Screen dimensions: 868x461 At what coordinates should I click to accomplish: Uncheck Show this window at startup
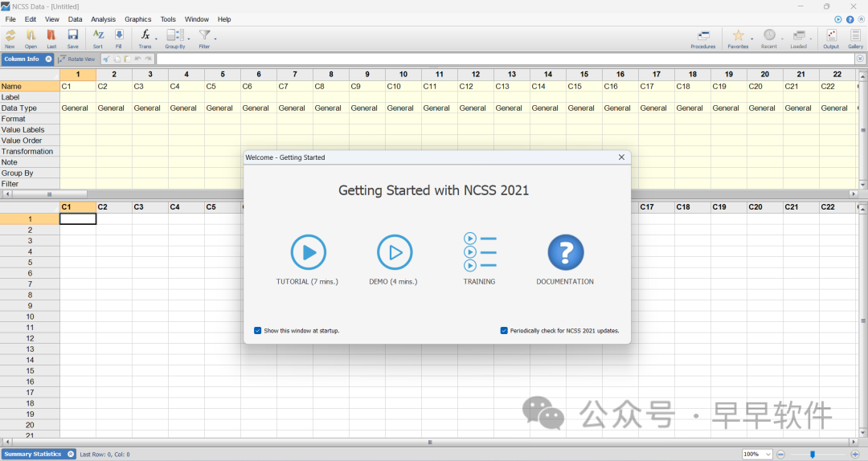point(258,330)
